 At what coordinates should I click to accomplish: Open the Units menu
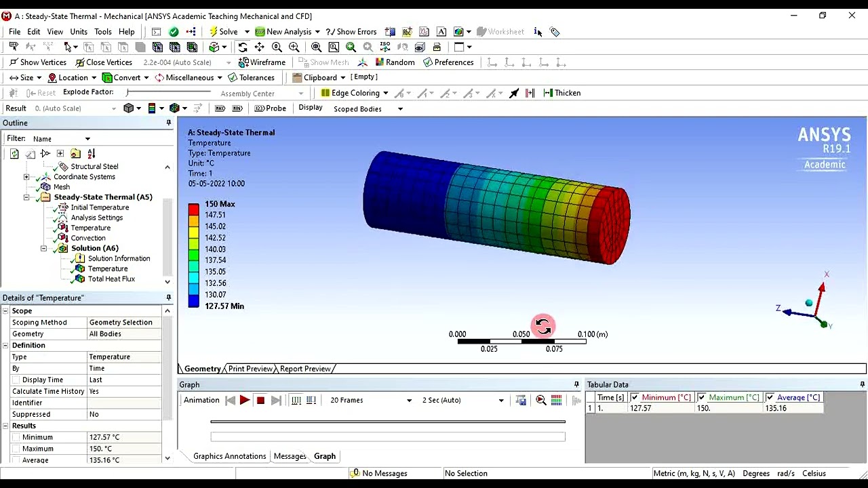coord(79,31)
